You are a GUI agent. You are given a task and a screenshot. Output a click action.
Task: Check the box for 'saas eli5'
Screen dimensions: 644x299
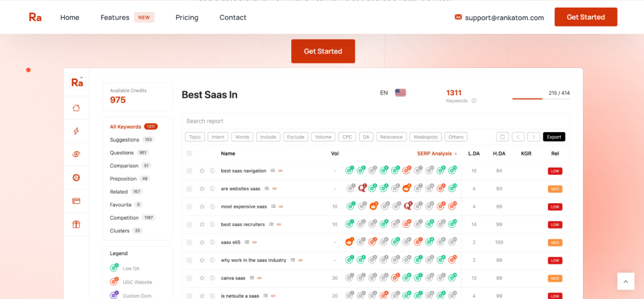tap(189, 242)
